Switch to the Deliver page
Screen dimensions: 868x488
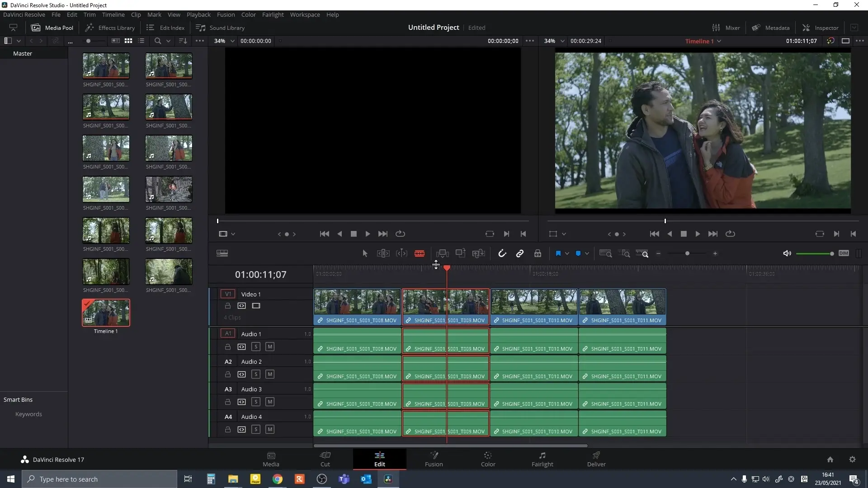tap(596, 459)
